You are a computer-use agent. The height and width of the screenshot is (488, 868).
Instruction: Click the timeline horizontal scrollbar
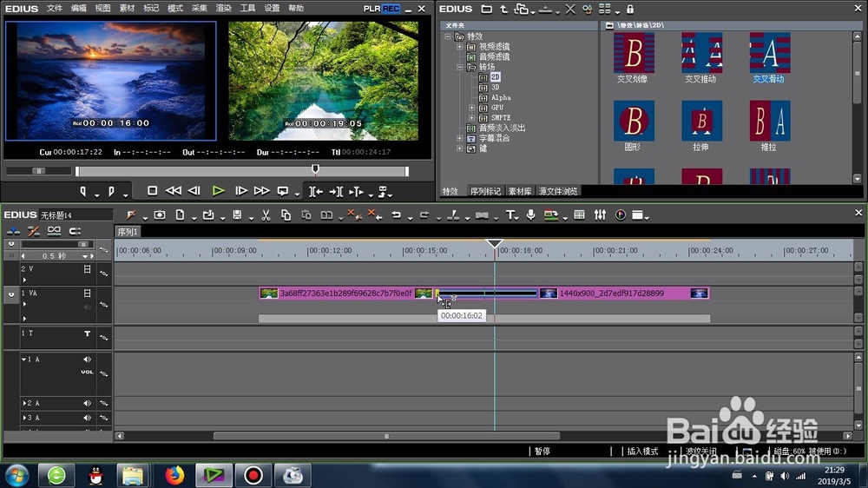coord(386,436)
